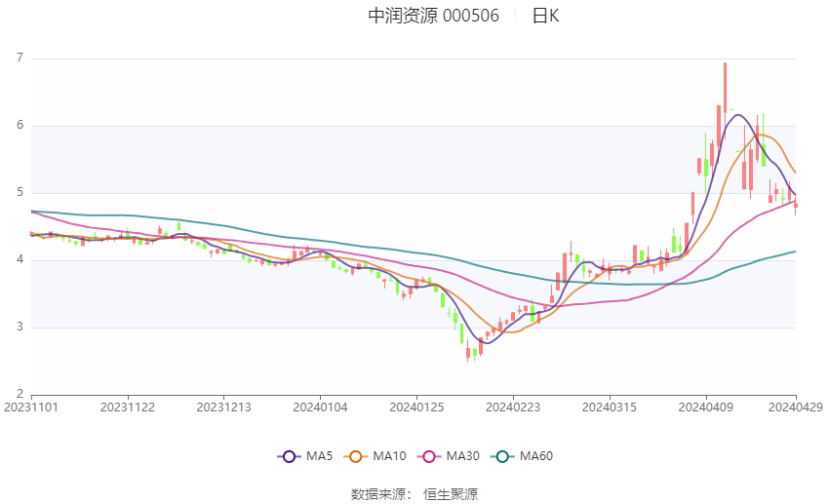
Task: Select the 20240223 date axis label
Action: point(513,407)
